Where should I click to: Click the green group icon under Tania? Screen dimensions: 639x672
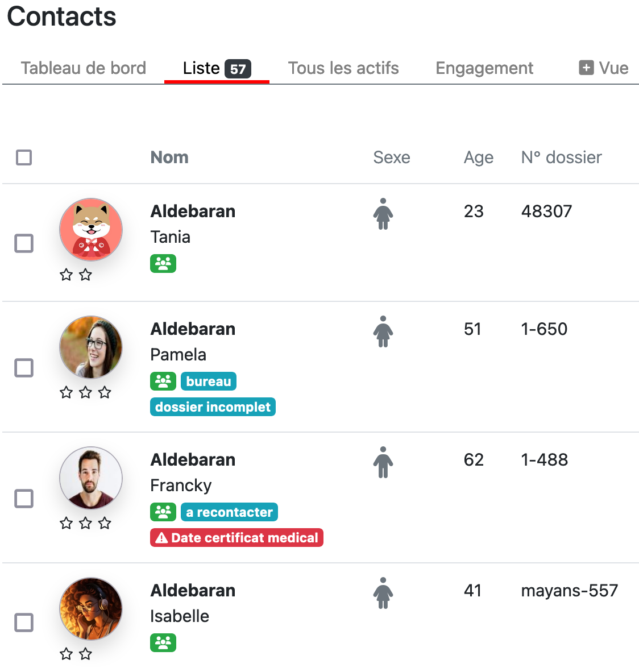[163, 264]
